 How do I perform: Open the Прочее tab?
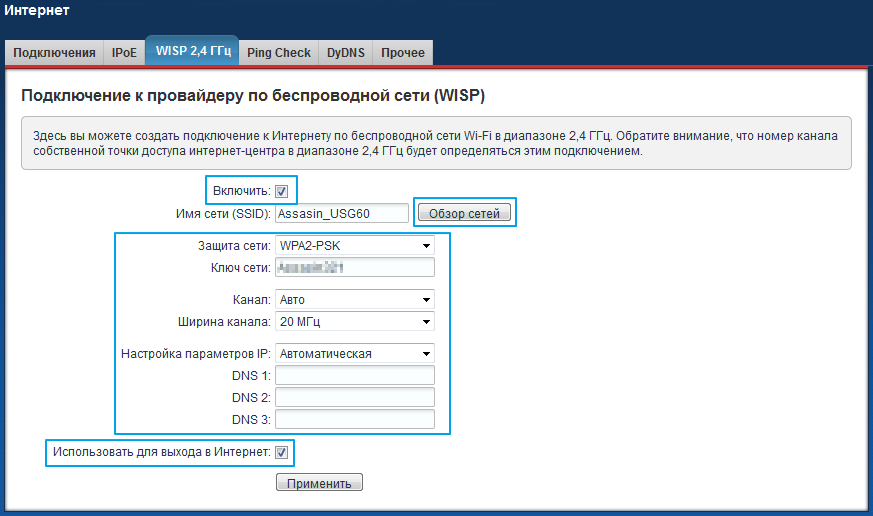pyautogui.click(x=402, y=53)
